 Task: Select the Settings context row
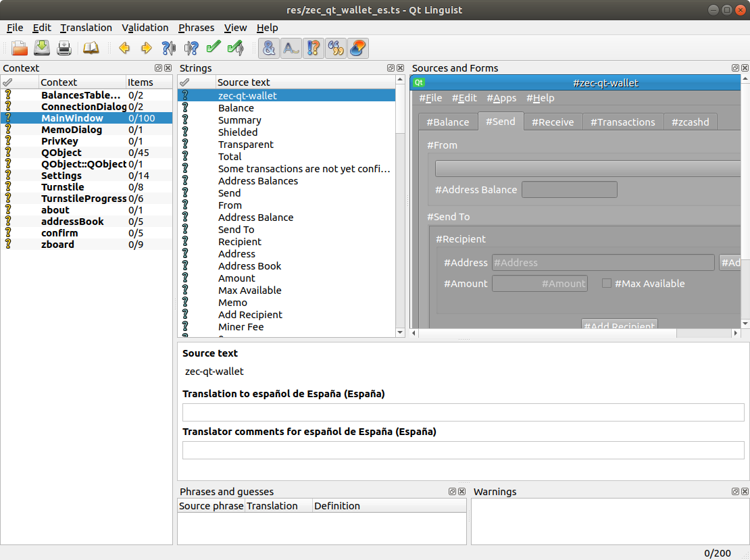(x=86, y=176)
